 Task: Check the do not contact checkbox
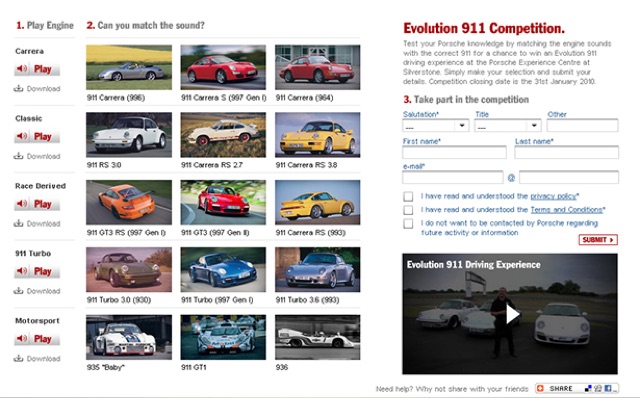tap(408, 223)
